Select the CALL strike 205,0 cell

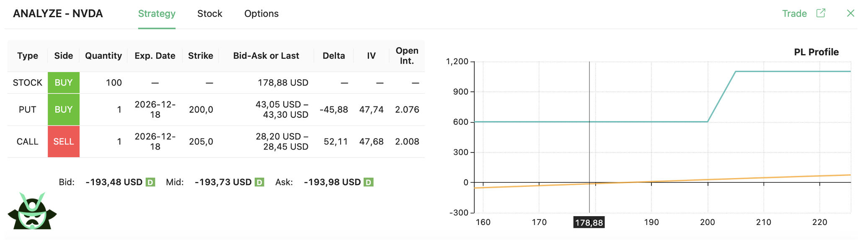tap(201, 142)
